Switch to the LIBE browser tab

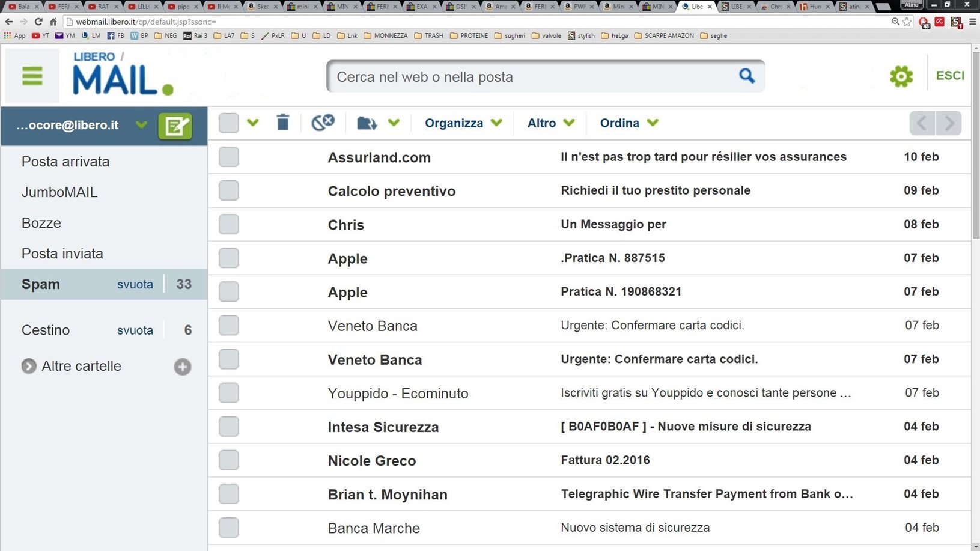coord(737,6)
